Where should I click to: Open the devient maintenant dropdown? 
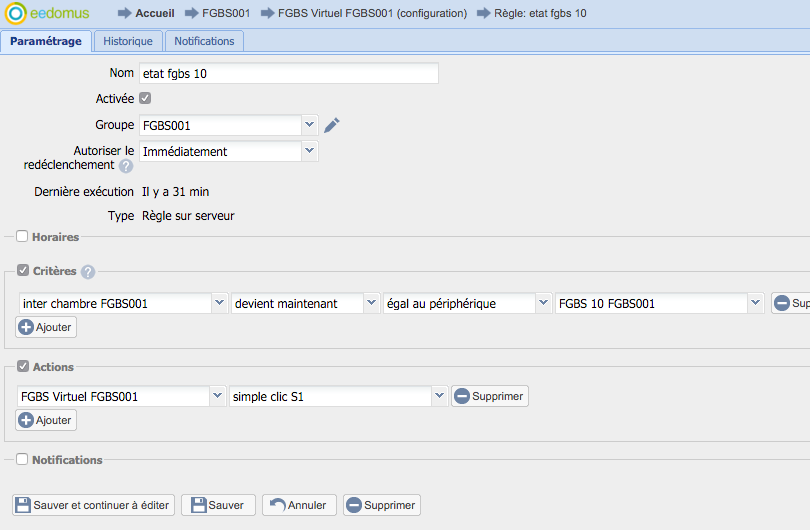click(371, 303)
